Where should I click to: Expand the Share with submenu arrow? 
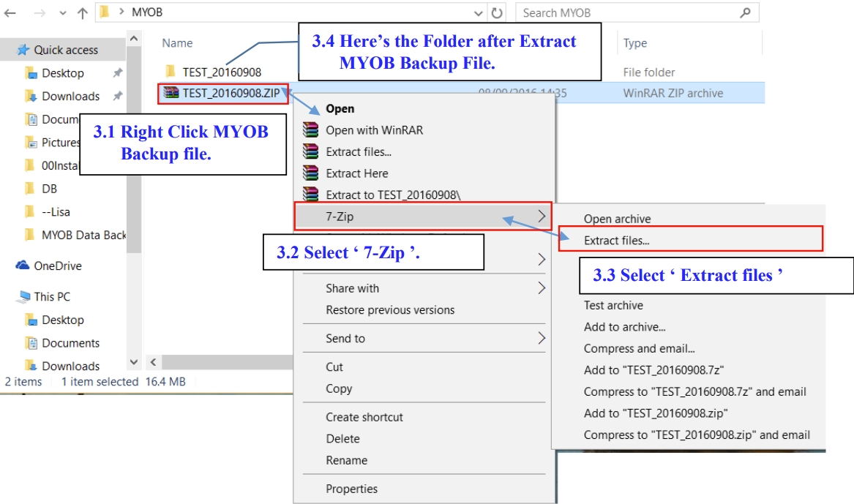(542, 288)
